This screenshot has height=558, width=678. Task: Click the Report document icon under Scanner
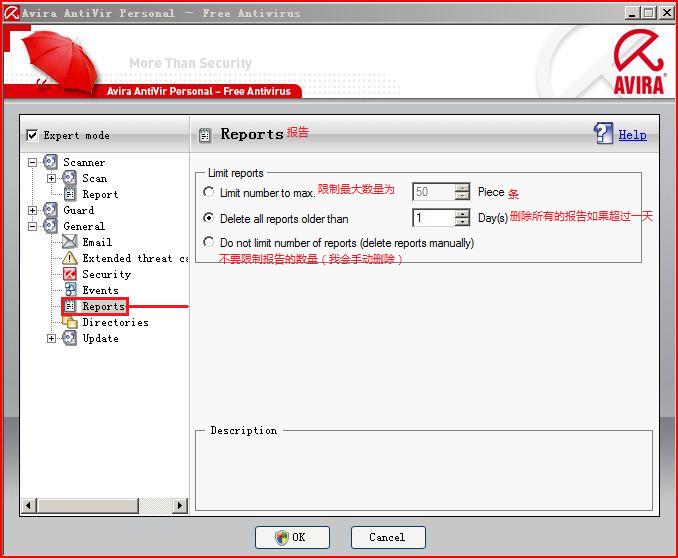70,194
